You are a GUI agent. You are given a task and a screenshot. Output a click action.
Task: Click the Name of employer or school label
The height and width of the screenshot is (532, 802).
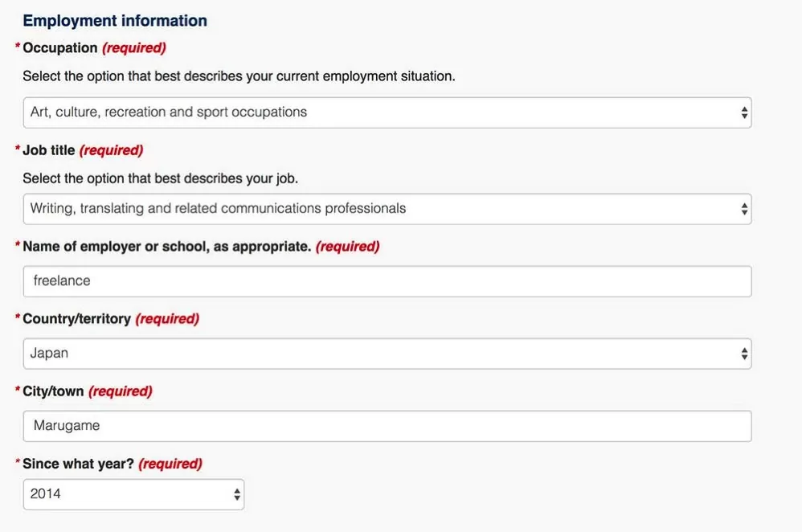[x=166, y=247]
